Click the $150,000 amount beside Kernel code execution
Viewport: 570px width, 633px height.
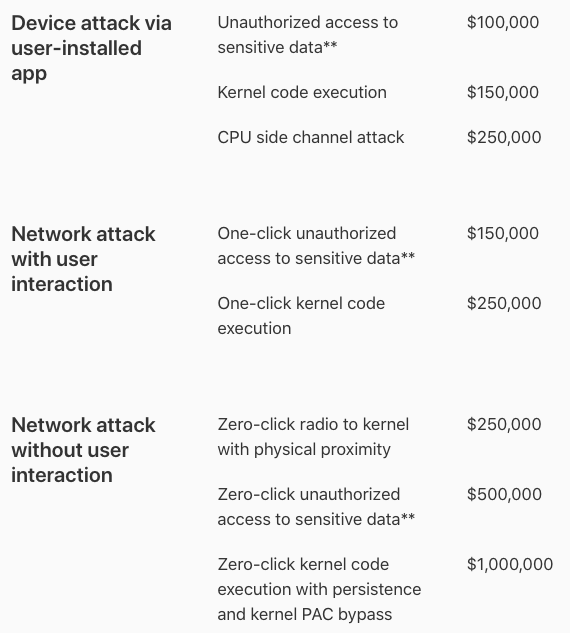pos(503,92)
